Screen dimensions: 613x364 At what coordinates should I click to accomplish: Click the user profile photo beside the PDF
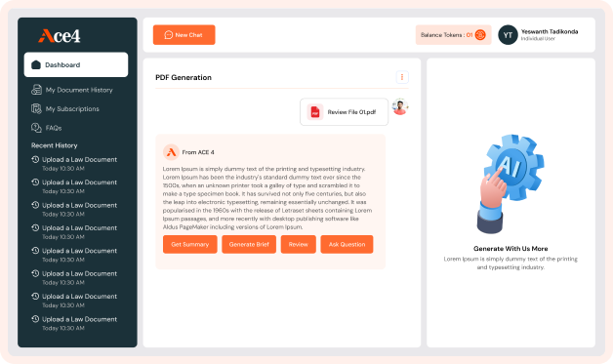(x=400, y=106)
